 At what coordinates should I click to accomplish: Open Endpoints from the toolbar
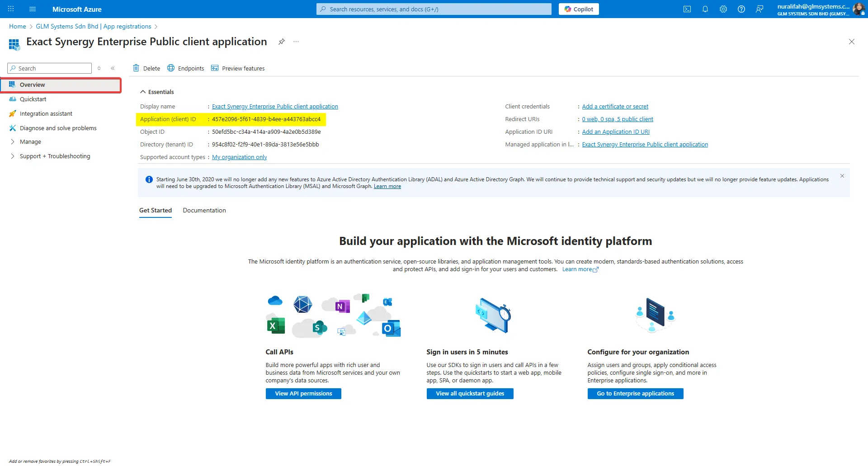[x=186, y=68]
